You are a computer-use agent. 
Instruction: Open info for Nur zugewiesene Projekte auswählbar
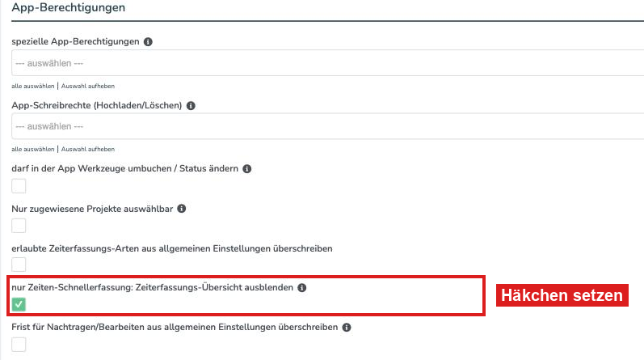click(x=182, y=209)
